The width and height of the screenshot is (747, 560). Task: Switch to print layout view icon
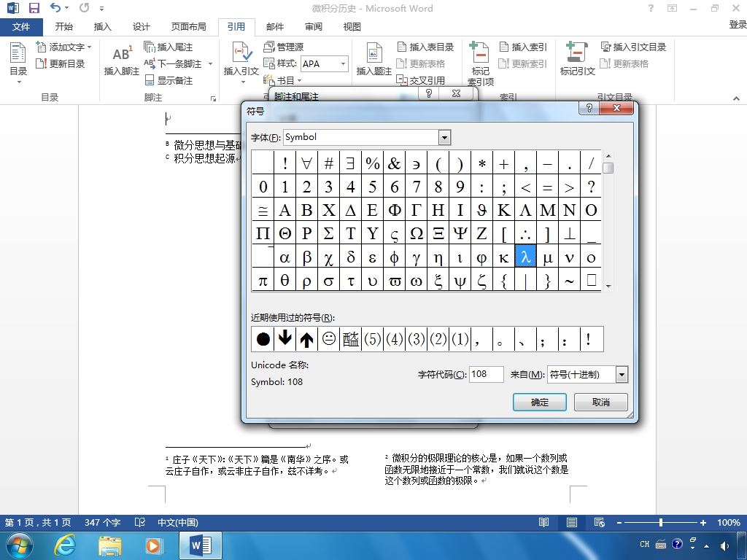(572, 522)
